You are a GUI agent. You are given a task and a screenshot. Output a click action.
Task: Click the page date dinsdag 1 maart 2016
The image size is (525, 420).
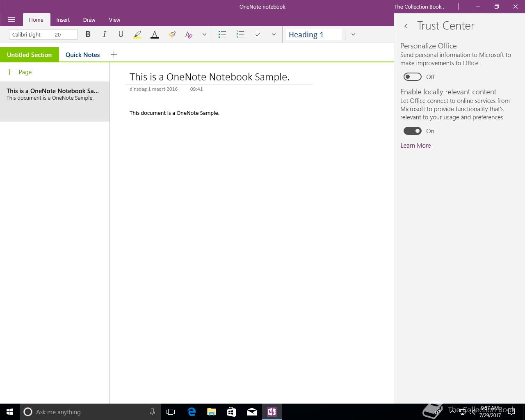(x=153, y=89)
